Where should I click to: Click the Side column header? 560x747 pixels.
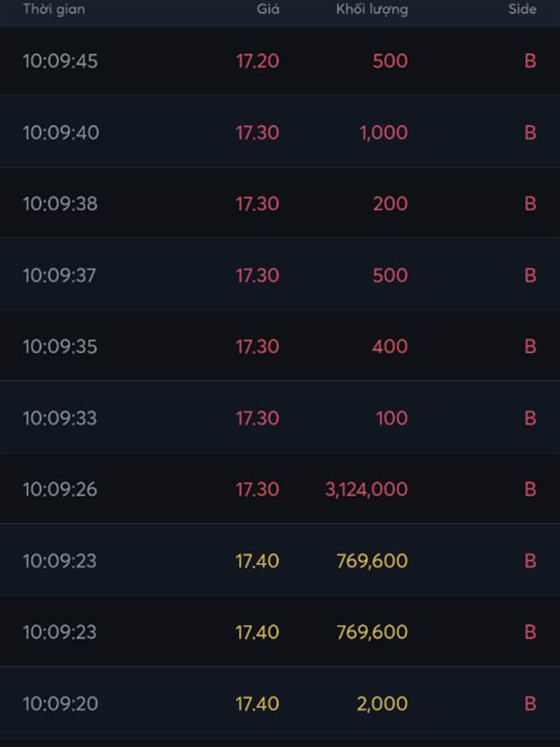point(523,9)
